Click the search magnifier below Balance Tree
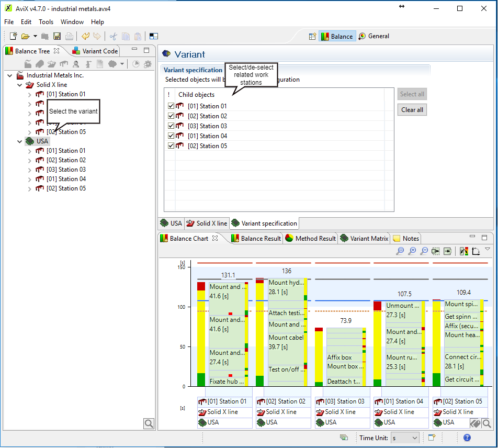 point(149,423)
